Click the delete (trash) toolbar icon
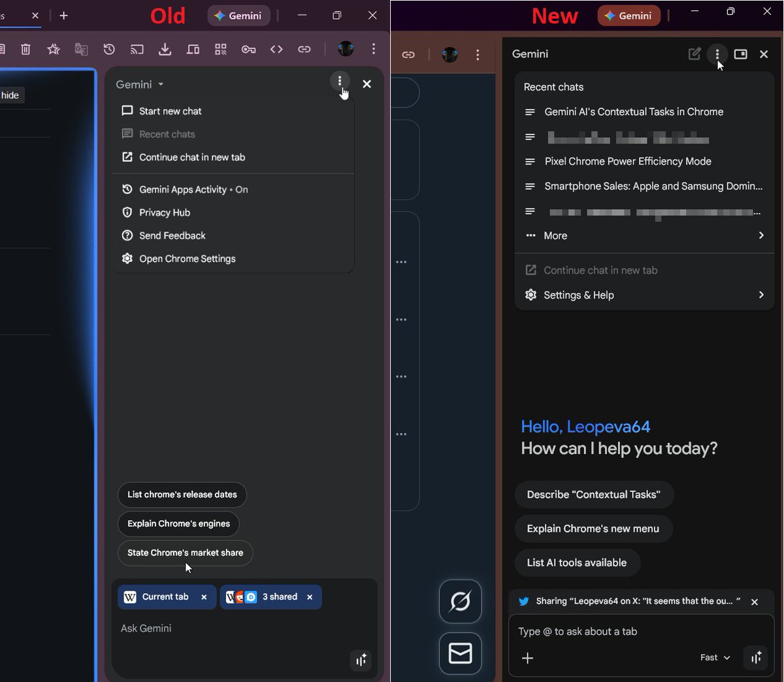Viewport: 784px width, 682px height. point(25,49)
